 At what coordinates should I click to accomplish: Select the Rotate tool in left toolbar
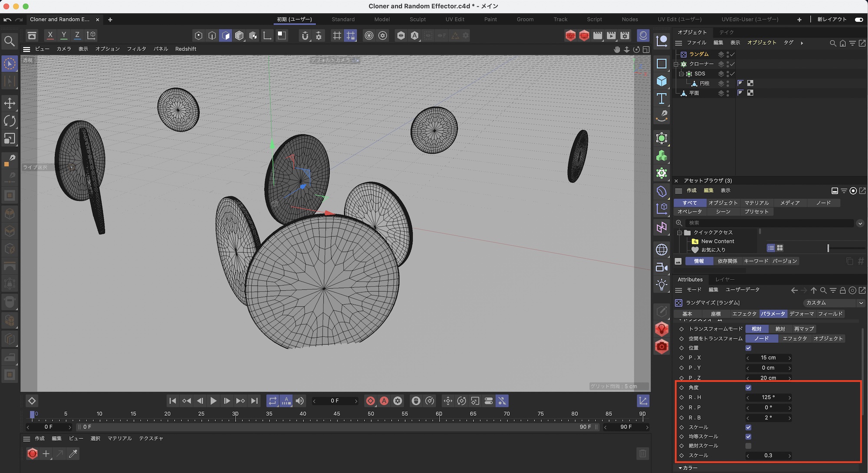pyautogui.click(x=10, y=121)
